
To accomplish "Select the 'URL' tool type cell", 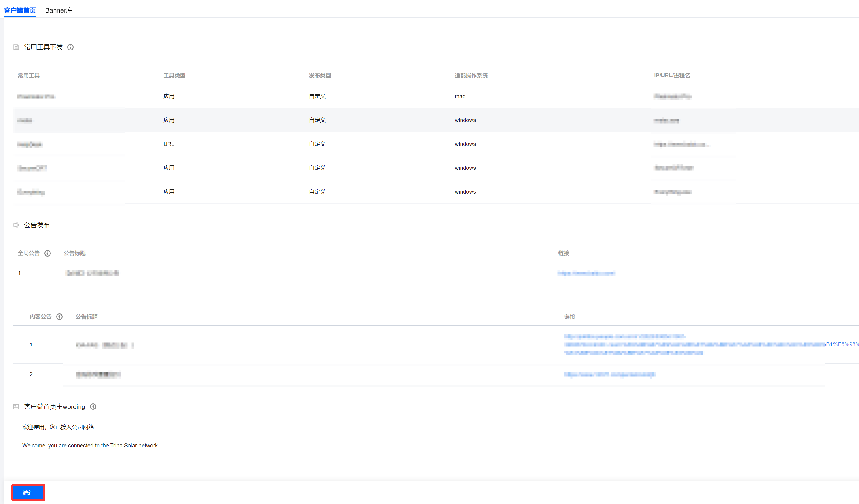I will point(169,144).
